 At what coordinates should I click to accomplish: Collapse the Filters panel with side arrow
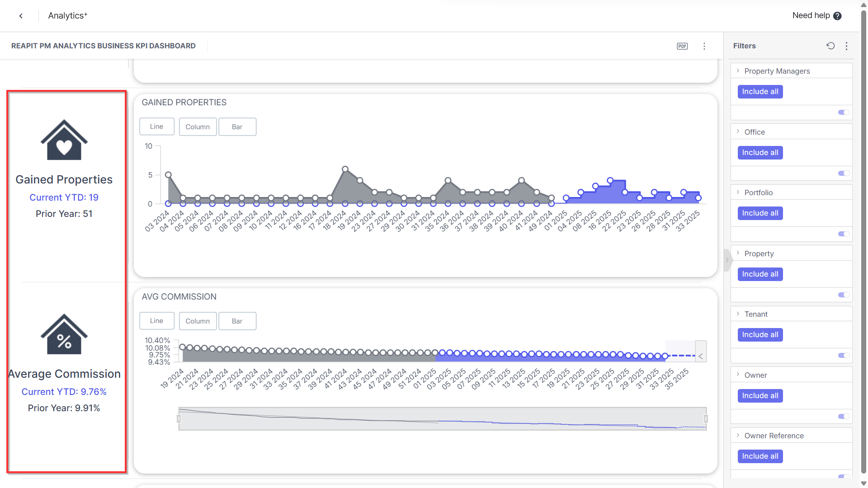coord(727,260)
